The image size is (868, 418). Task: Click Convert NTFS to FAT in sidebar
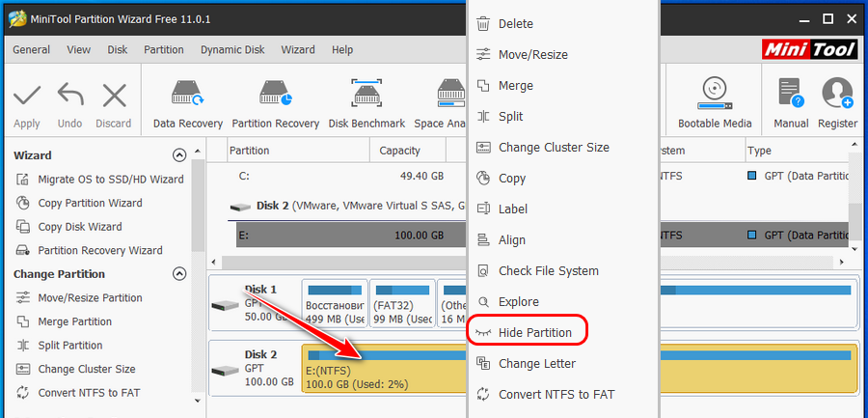point(89,393)
